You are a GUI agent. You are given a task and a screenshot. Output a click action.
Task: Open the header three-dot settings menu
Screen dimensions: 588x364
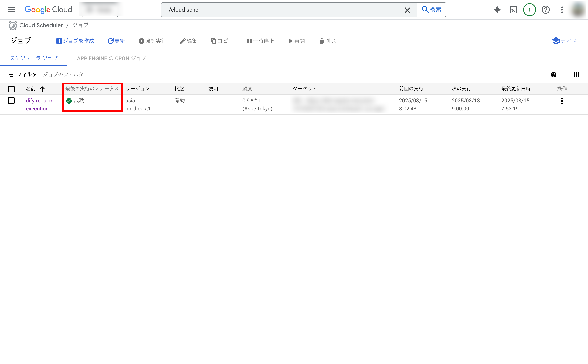pyautogui.click(x=562, y=10)
